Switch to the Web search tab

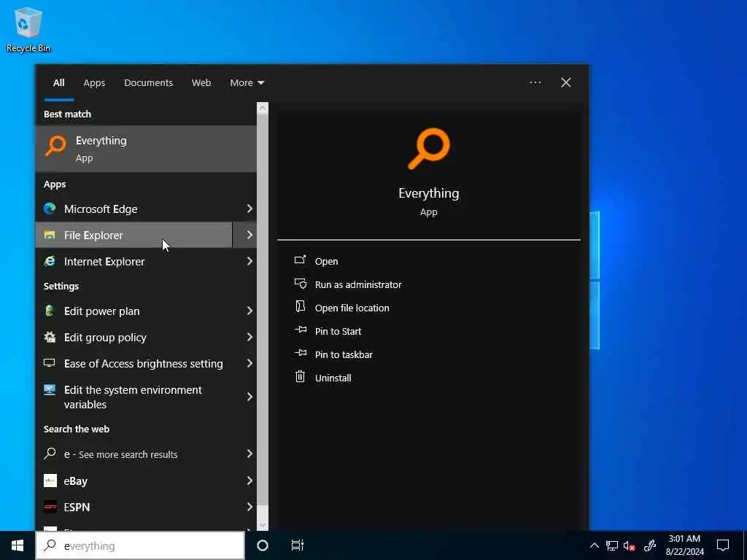click(x=201, y=83)
